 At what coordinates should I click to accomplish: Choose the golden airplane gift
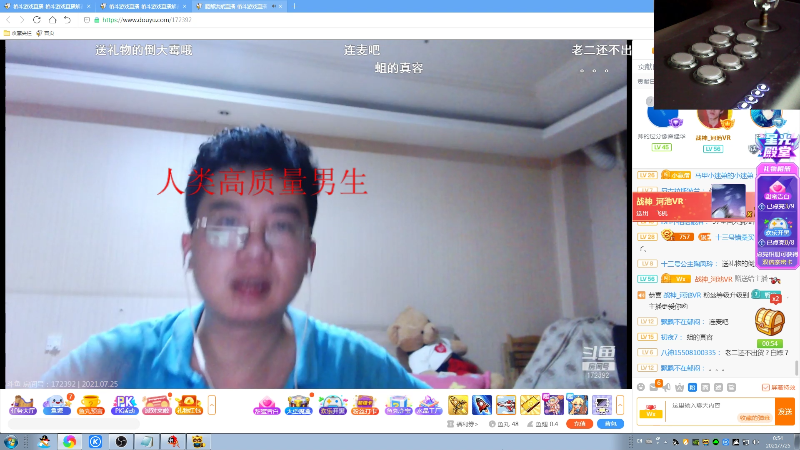(458, 405)
